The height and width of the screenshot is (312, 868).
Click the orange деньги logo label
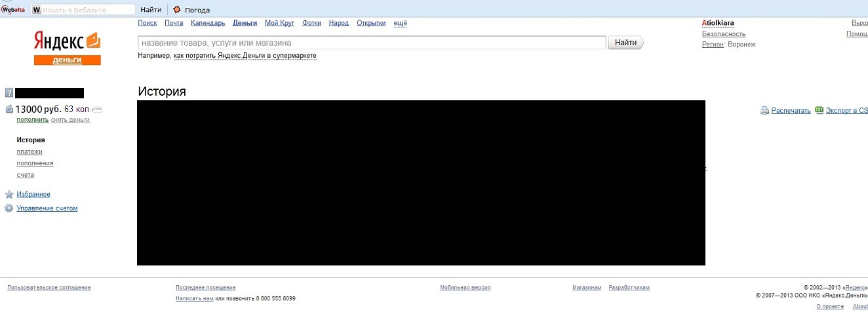point(68,60)
